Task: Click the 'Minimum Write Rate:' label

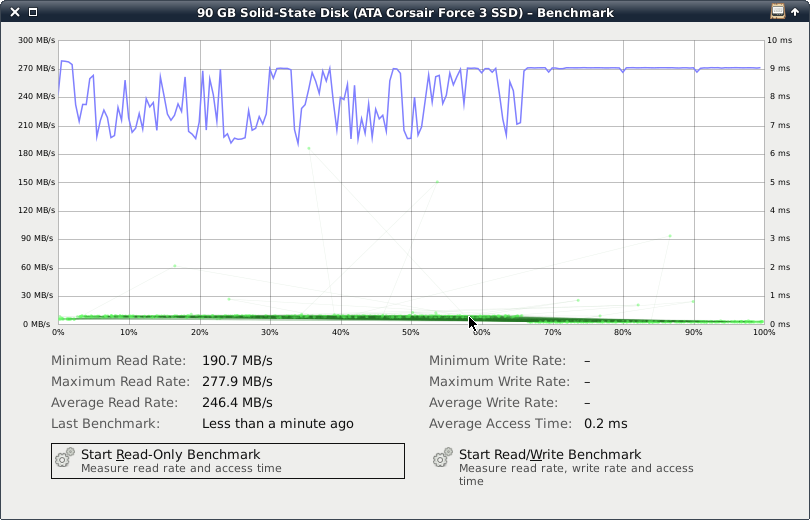Action: point(497,360)
